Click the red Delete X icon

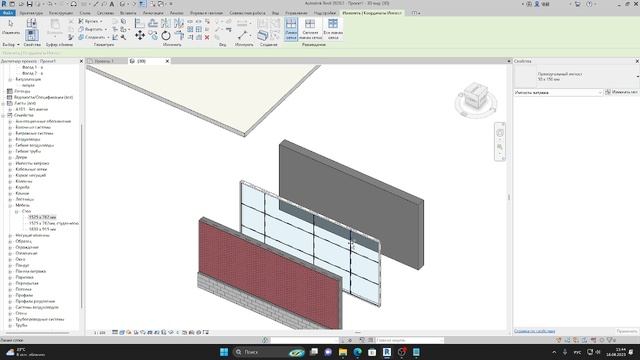pos(207,37)
